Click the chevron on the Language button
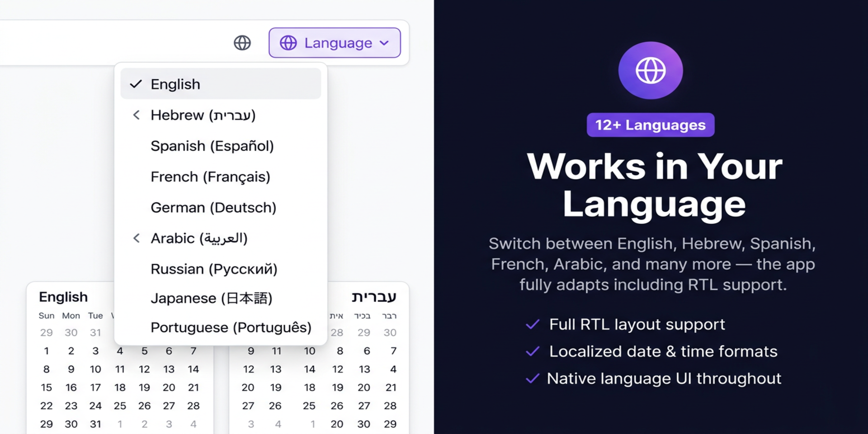 coord(384,43)
